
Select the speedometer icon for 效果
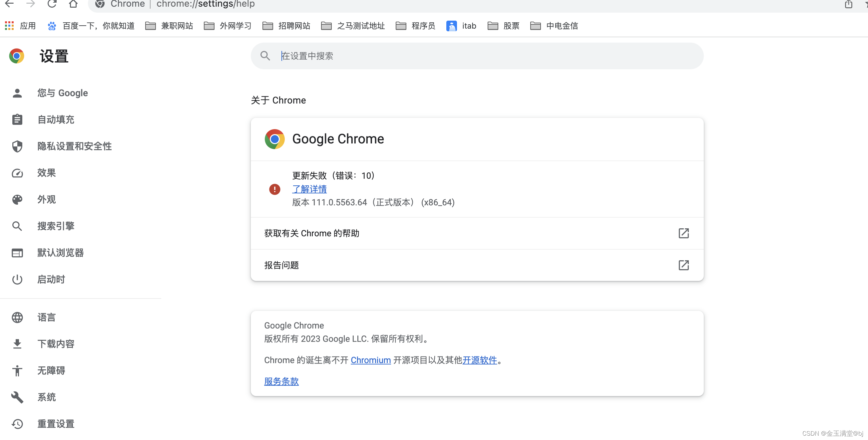[x=17, y=173]
